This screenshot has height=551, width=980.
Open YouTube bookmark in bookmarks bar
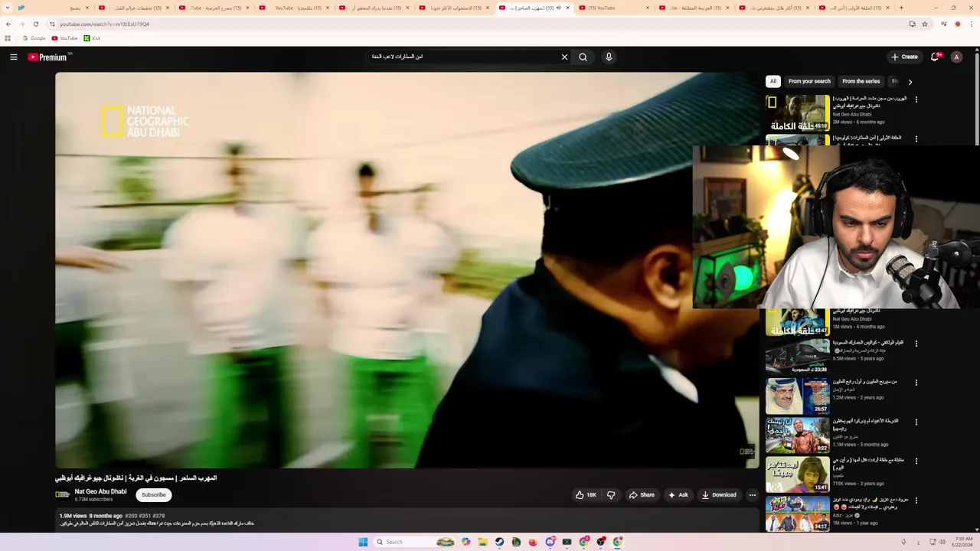(x=65, y=38)
